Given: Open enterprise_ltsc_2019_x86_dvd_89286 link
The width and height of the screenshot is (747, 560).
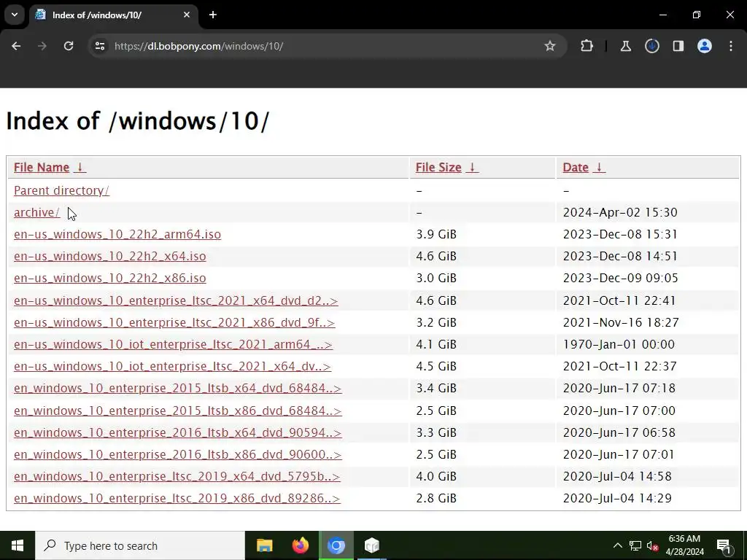Looking at the screenshot, I should point(177,498).
